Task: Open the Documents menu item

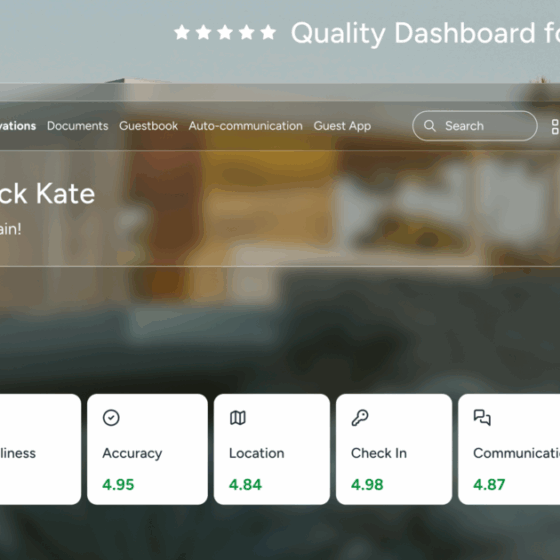Action: coord(78,126)
